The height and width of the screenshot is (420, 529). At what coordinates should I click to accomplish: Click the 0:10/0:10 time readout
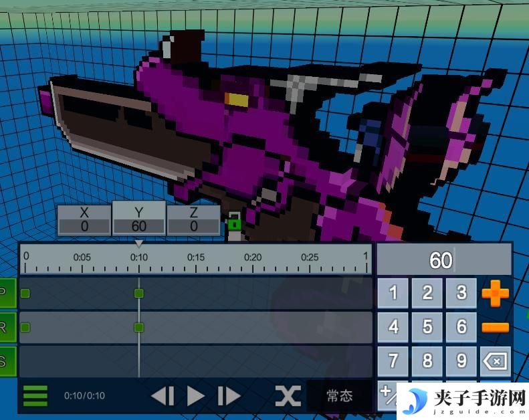pos(84,396)
